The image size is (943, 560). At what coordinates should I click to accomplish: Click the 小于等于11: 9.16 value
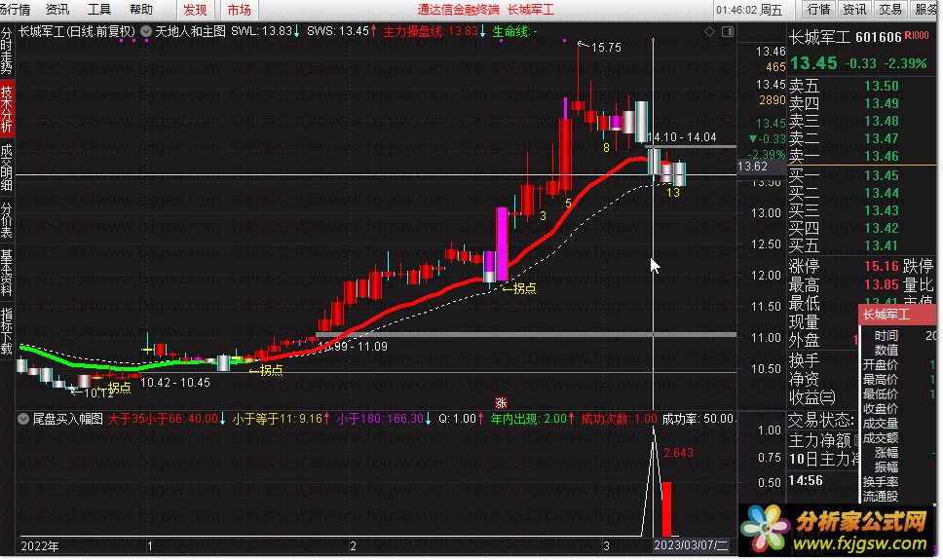(x=281, y=419)
